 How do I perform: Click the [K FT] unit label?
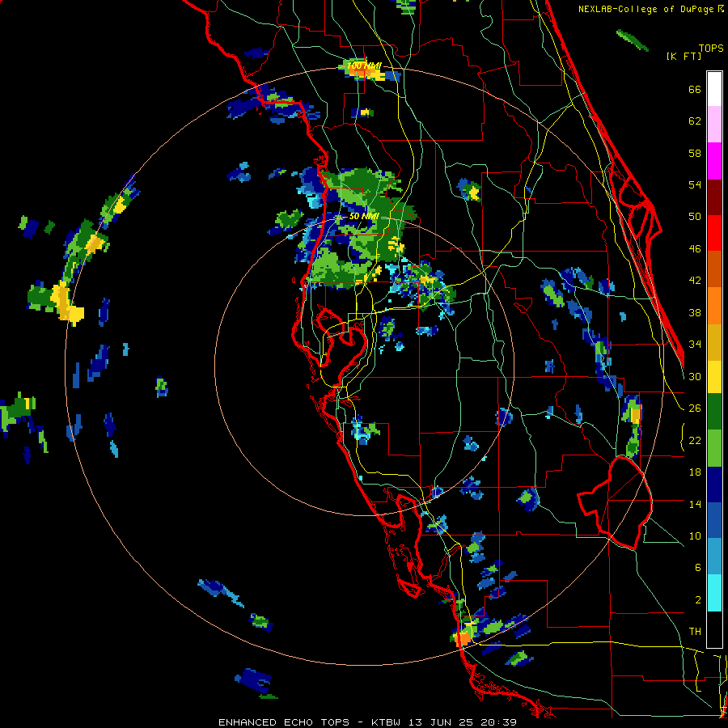point(684,56)
